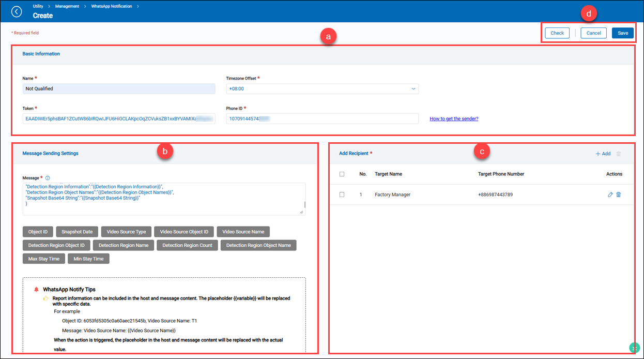Check the Factory Manager row checkbox
The height and width of the screenshot is (359, 644).
pyautogui.click(x=342, y=195)
